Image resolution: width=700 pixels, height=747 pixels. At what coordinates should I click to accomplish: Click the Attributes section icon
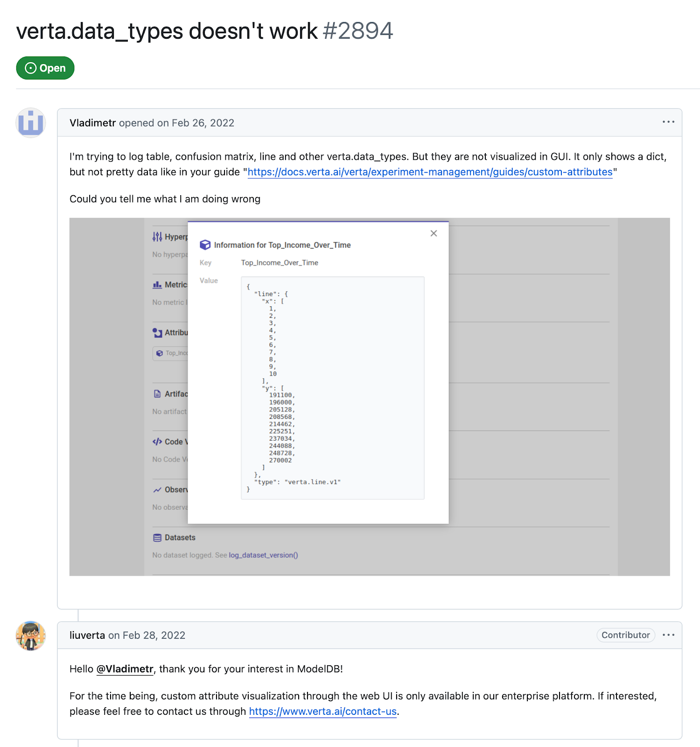[157, 333]
